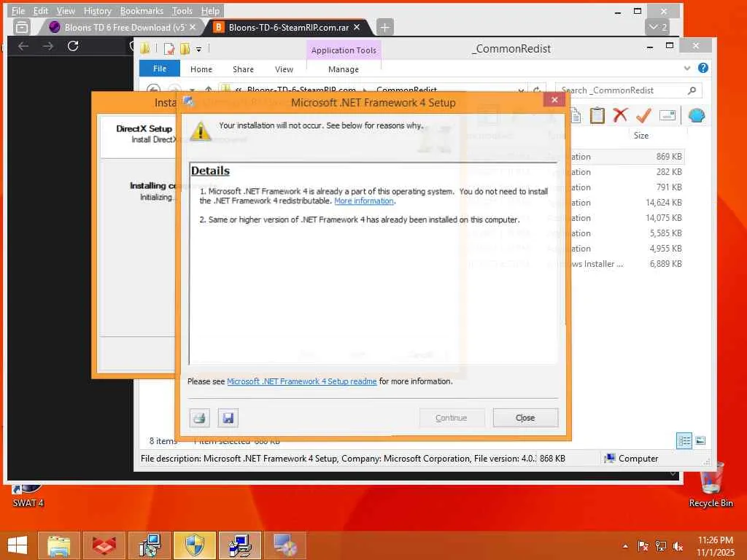Screen dimensions: 747x560
Task: Open Firefox View button left of tabs
Action: tap(21, 27)
